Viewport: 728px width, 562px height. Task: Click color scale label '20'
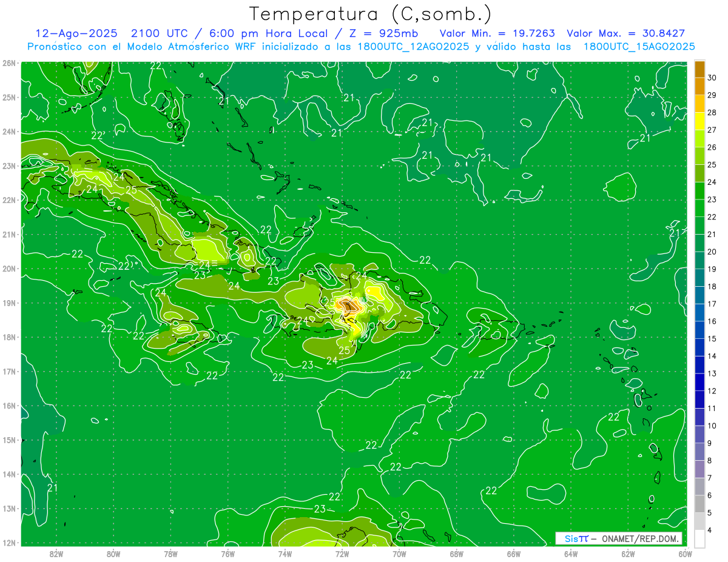point(712,252)
